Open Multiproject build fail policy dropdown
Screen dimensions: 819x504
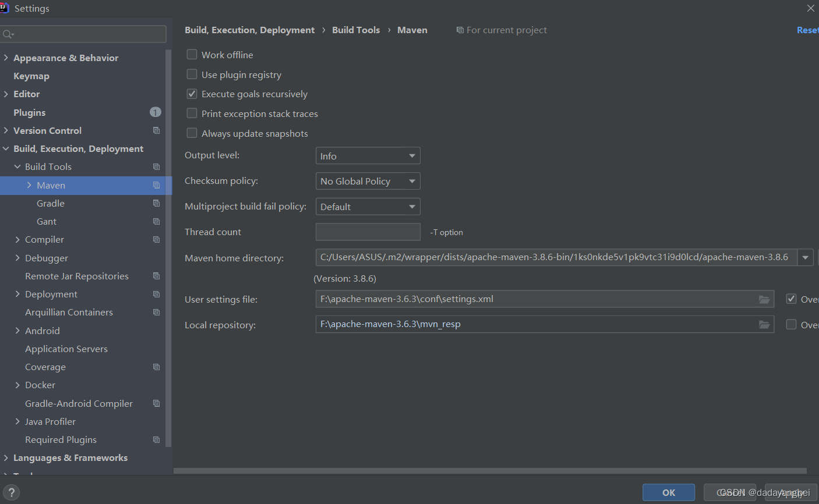pos(368,207)
